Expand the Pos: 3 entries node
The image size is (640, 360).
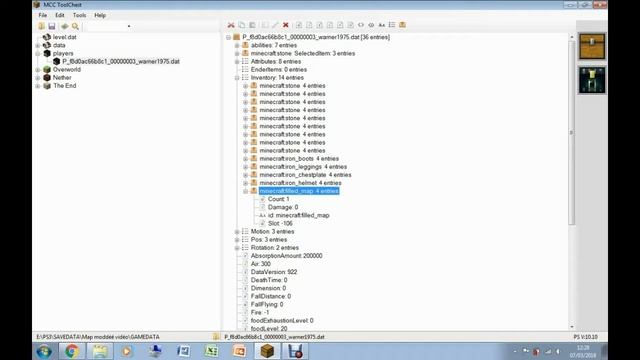pyautogui.click(x=237, y=240)
